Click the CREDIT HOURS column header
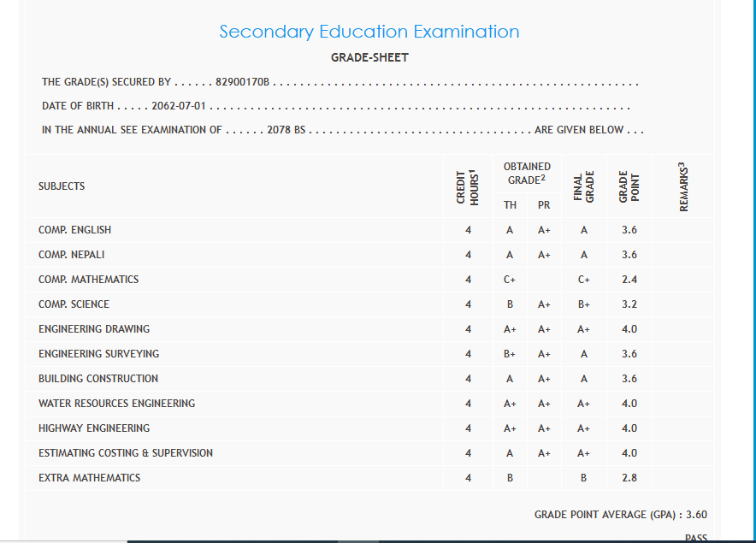This screenshot has height=543, width=756. (467, 186)
